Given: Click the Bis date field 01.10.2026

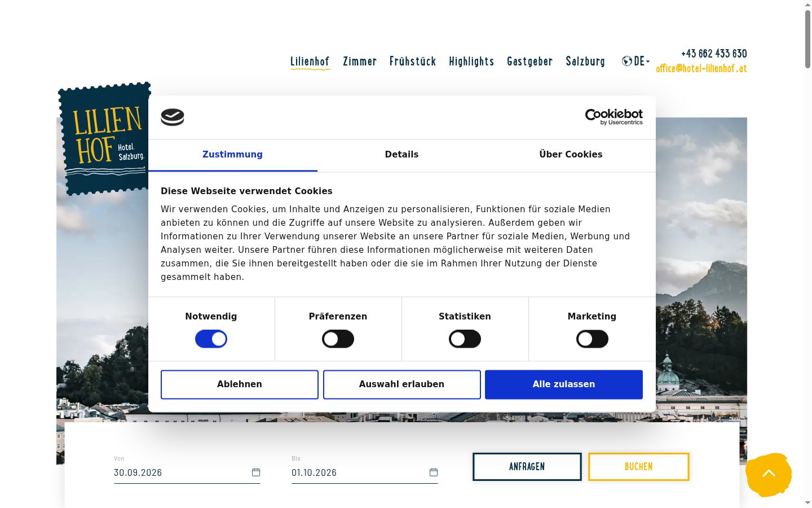Looking at the screenshot, I should tap(365, 472).
